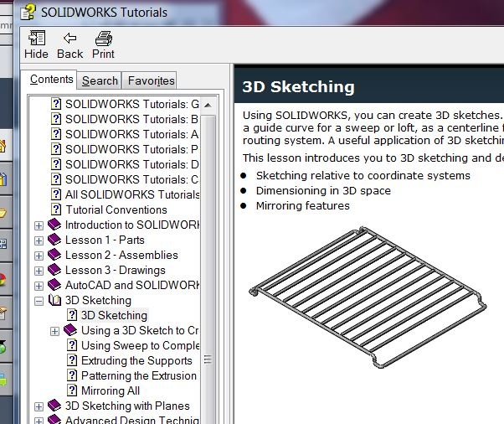
Task: Open the Tutorial Conventions topic
Action: [116, 209]
